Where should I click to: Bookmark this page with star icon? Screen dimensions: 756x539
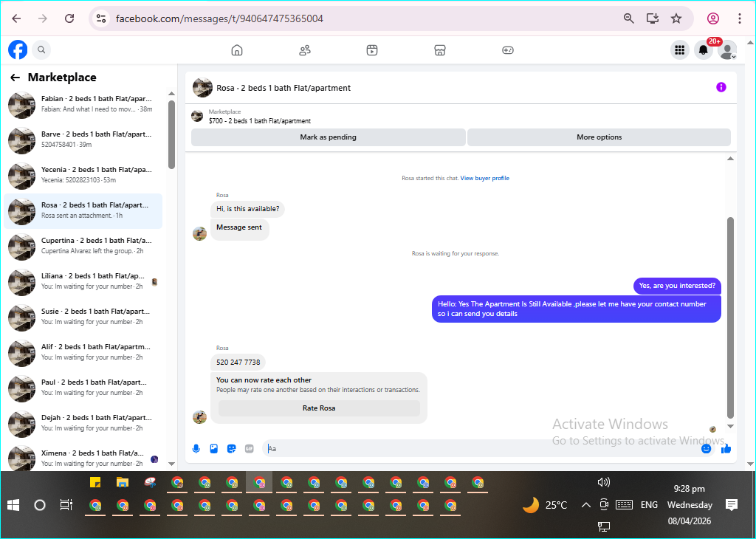[676, 18]
